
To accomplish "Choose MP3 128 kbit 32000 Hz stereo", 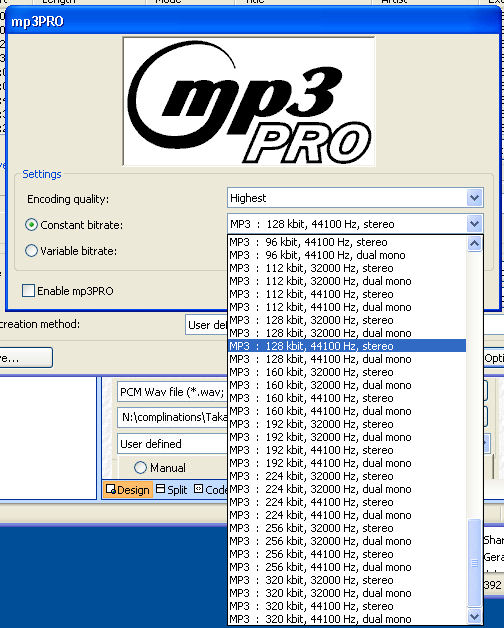I will click(x=347, y=320).
